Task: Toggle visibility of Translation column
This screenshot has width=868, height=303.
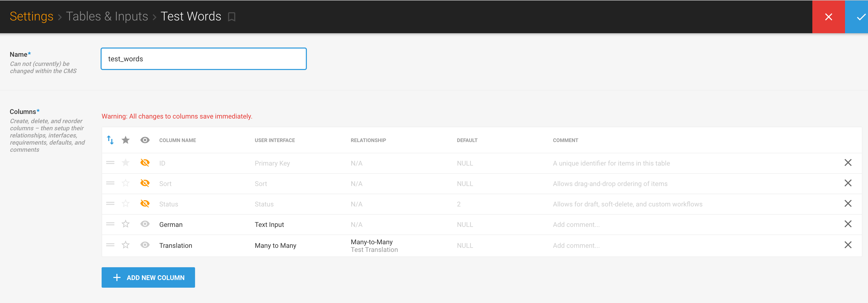Action: click(145, 245)
